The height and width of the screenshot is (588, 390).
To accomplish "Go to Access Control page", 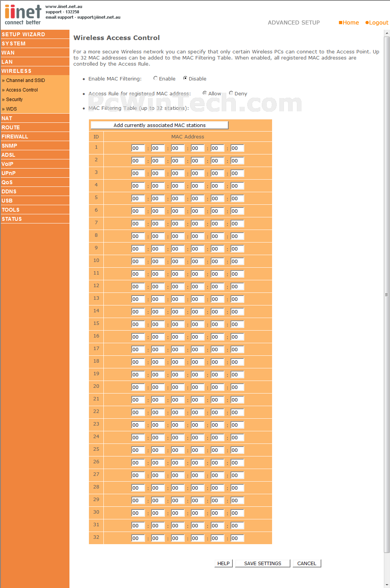I will pos(22,90).
